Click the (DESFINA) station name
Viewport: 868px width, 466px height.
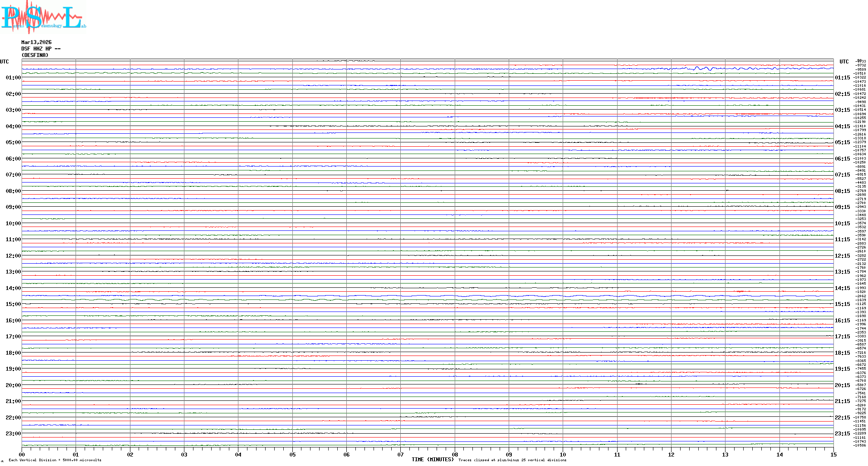(x=35, y=55)
